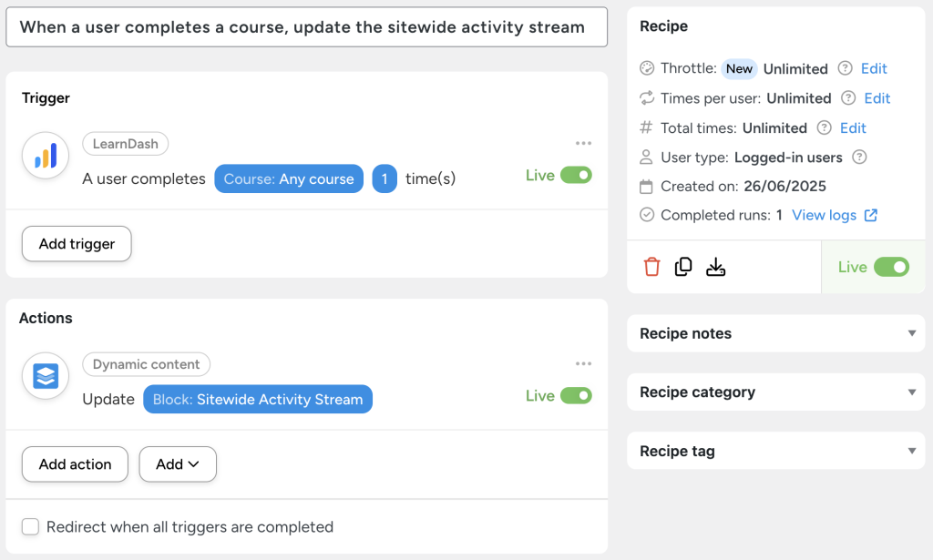Enable Redirect when all triggers are completed
This screenshot has height=560, width=933.
30,526
